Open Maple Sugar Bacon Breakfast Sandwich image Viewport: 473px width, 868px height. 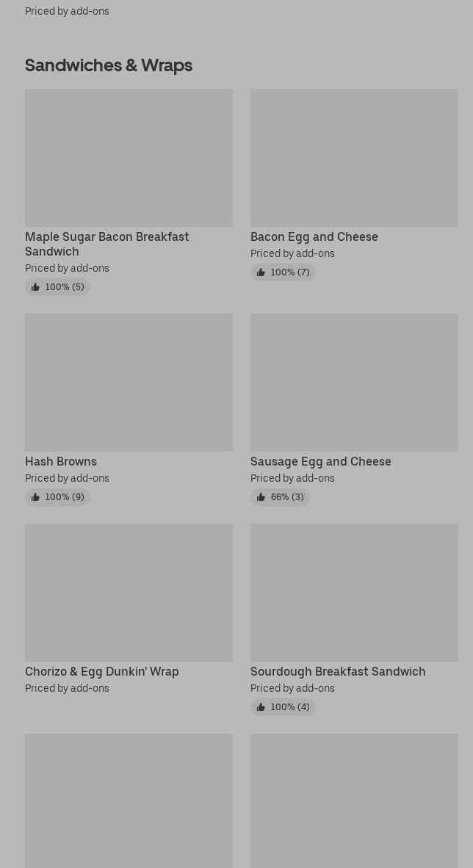[x=129, y=158]
